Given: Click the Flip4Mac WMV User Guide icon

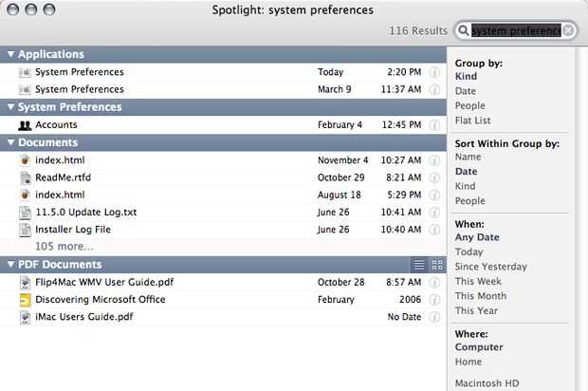Looking at the screenshot, I should (x=26, y=283).
